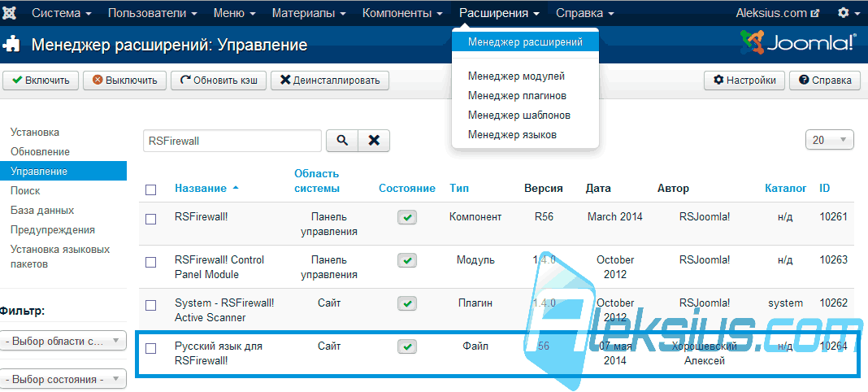Open the items-per-page dropdown showing 20
Screen dimensions: 868x392
[829, 140]
